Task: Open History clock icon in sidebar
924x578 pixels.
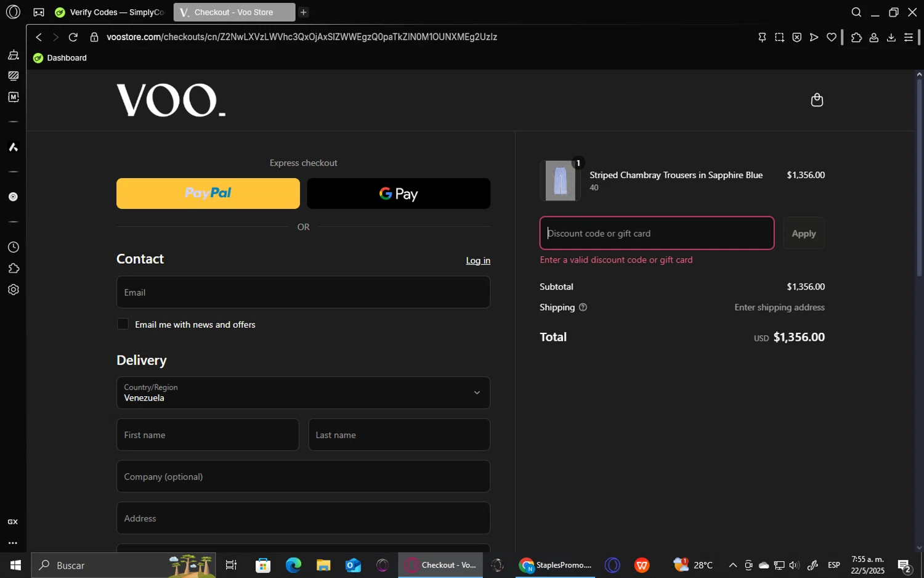Action: [x=13, y=247]
